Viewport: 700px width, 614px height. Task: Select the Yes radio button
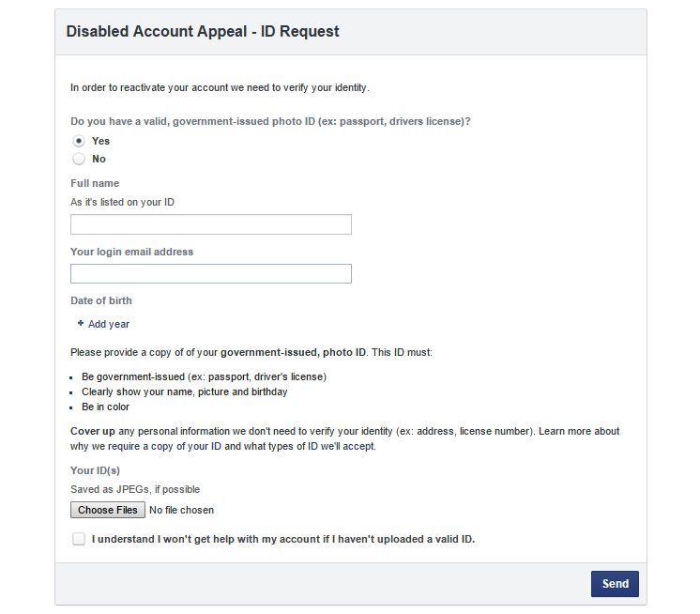tap(79, 141)
